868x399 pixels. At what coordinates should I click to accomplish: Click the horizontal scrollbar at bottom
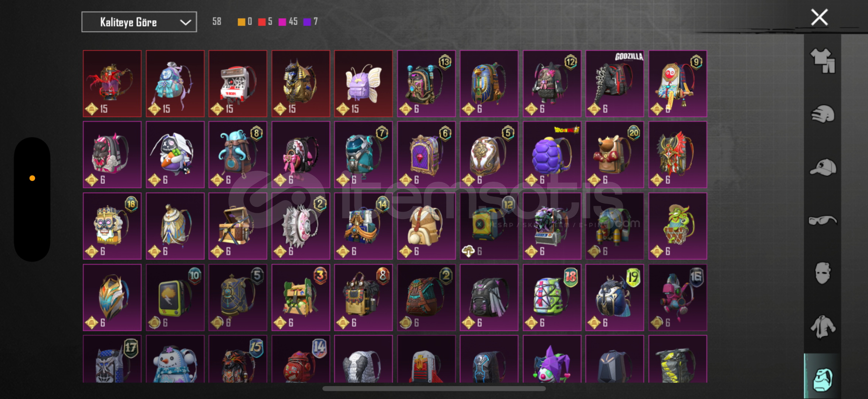point(434,388)
